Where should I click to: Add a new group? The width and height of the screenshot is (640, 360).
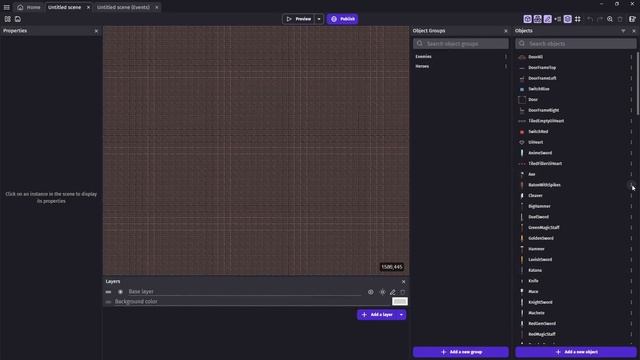[x=461, y=352]
